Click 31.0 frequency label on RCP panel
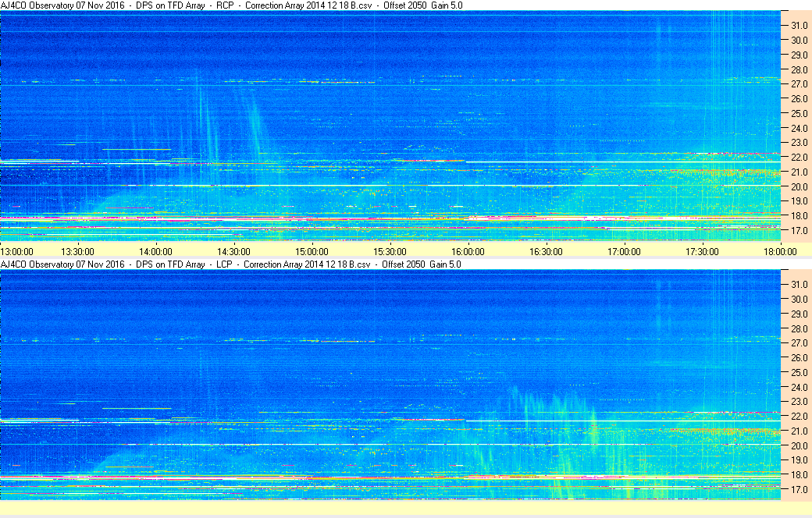 click(799, 26)
